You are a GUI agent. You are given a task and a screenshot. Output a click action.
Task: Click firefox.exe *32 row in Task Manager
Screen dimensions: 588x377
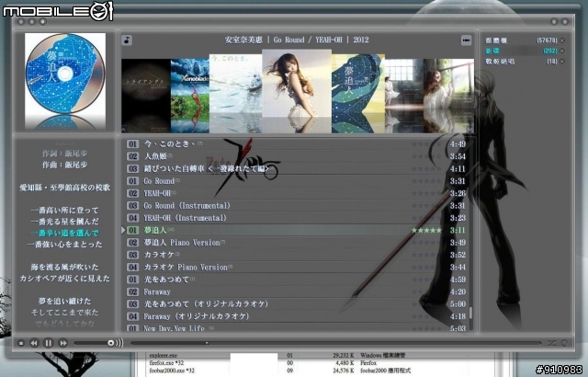click(x=277, y=362)
